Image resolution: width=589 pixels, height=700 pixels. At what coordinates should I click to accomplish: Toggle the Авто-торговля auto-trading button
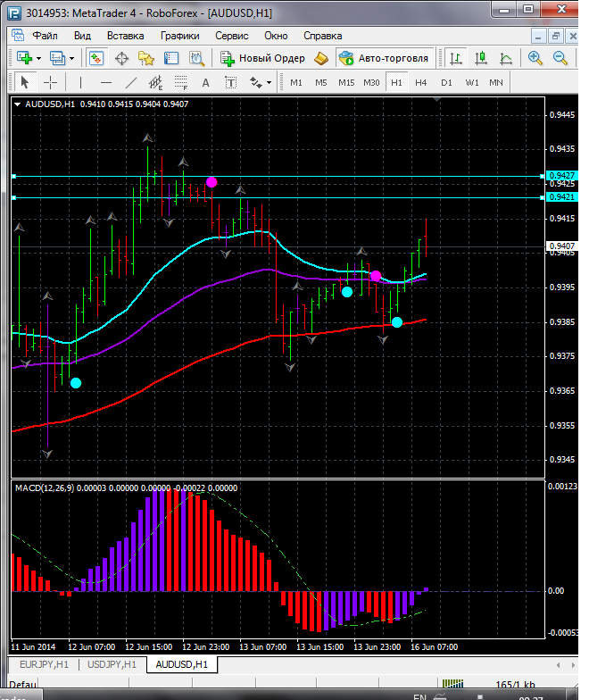pos(383,58)
